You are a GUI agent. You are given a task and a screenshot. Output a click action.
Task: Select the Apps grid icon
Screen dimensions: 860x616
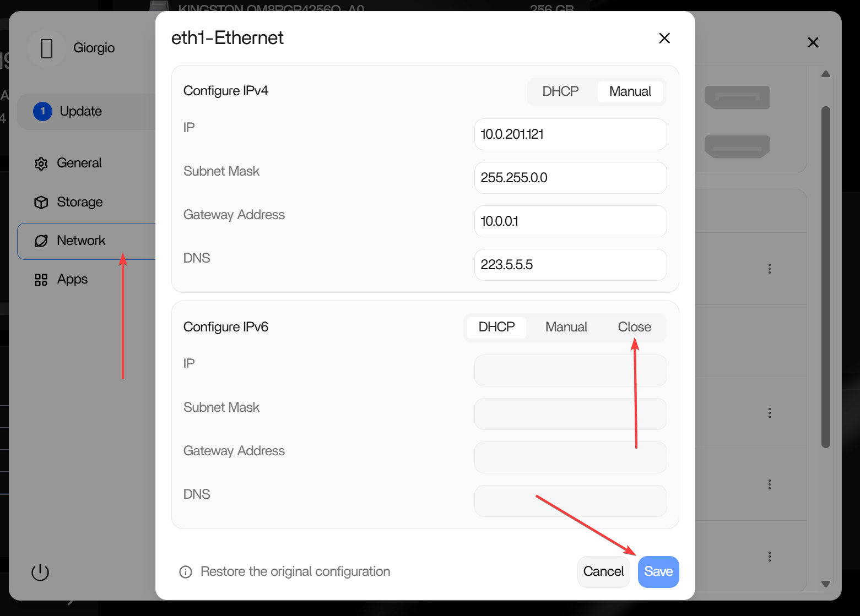pos(41,280)
